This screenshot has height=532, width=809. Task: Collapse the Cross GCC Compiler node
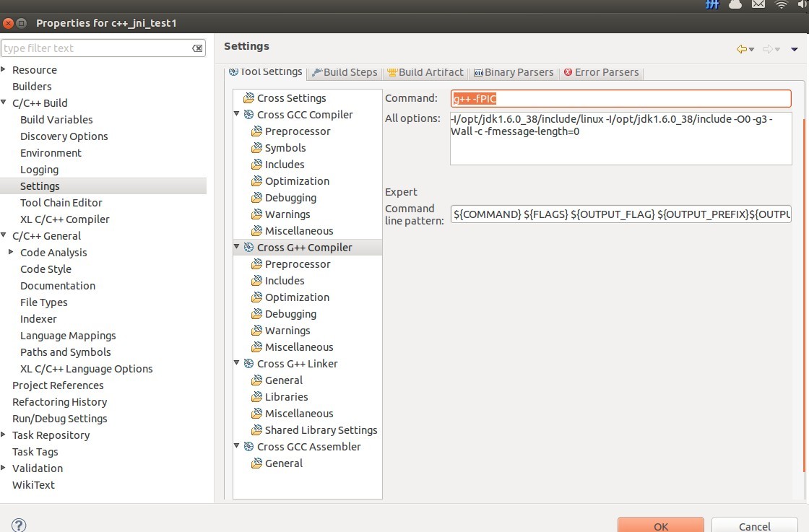pos(237,114)
